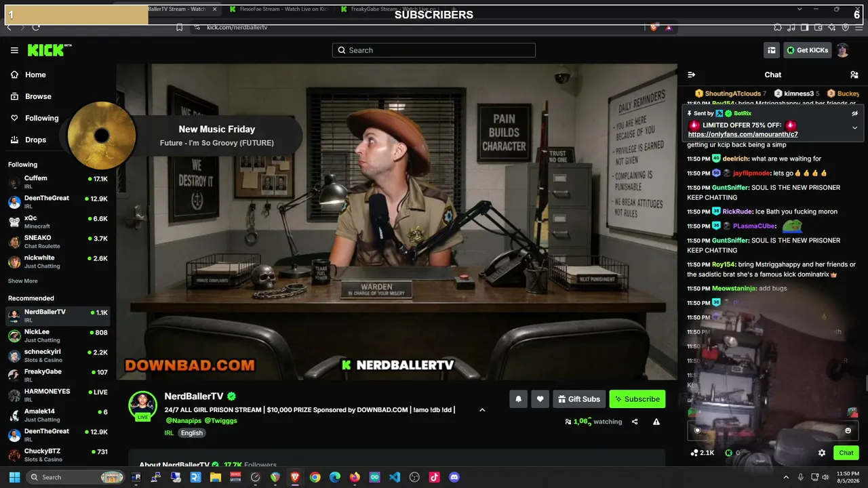Report the stream with the warning icon
This screenshot has width=868, height=488.
click(656, 422)
